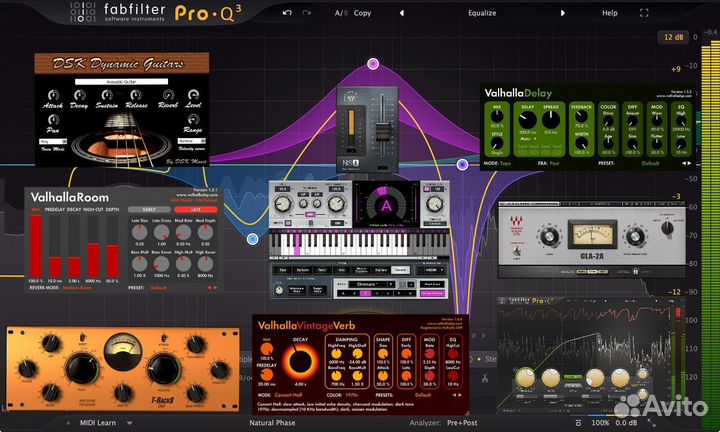Viewport: 720px width, 432px height.
Task: Toggle Pro-Q 3 full screen mode
Action: click(x=644, y=13)
